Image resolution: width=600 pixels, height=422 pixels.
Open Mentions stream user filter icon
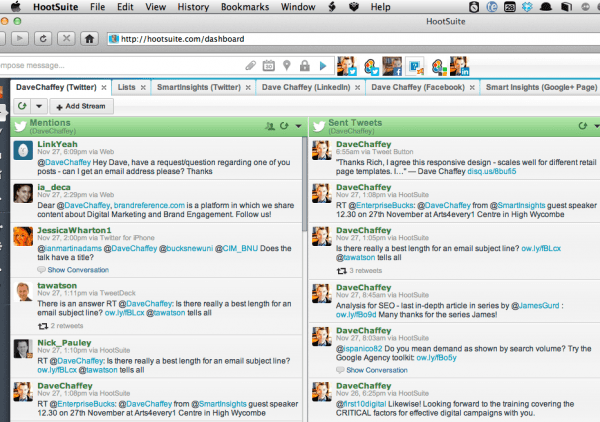tap(270, 126)
